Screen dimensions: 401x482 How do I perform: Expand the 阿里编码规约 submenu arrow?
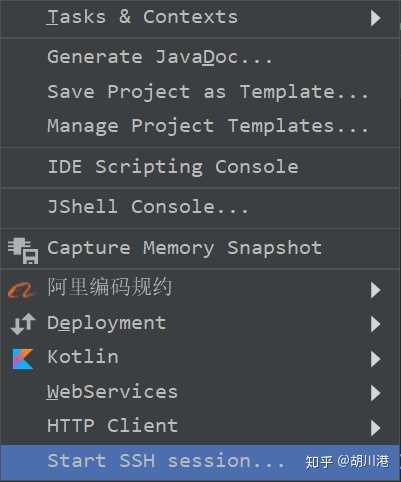[376, 290]
